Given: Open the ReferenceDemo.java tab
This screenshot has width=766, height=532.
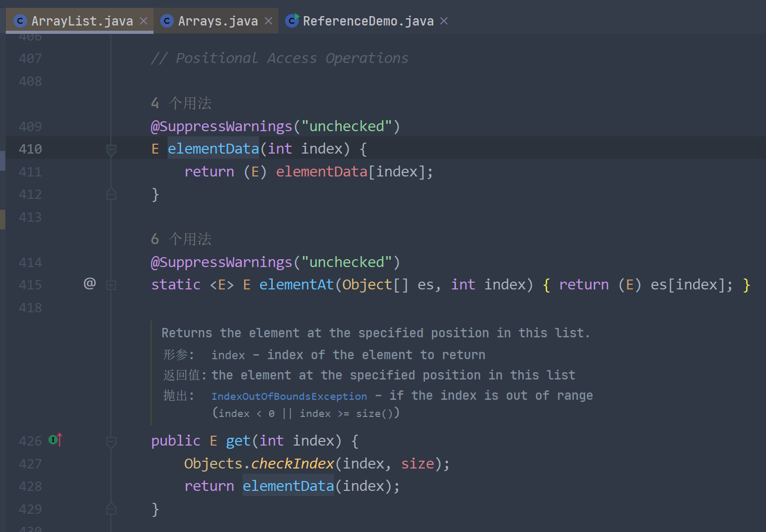Looking at the screenshot, I should pos(368,21).
